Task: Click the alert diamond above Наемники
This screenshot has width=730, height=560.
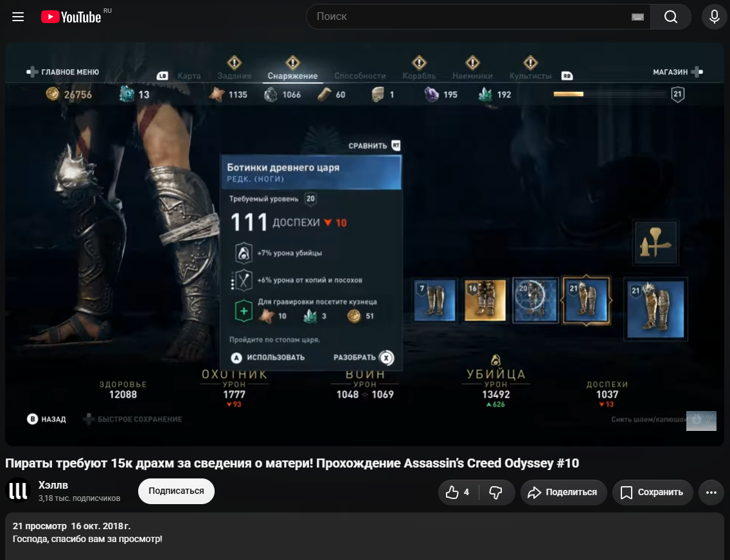Action: coord(472,62)
